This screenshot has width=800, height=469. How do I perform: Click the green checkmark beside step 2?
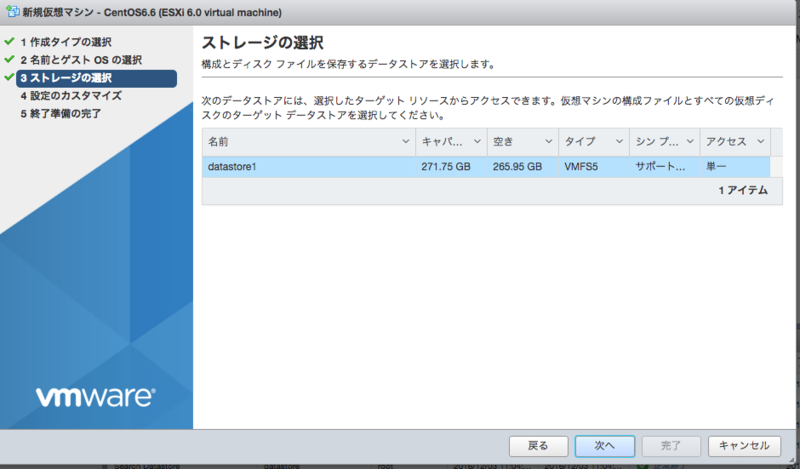pyautogui.click(x=9, y=59)
